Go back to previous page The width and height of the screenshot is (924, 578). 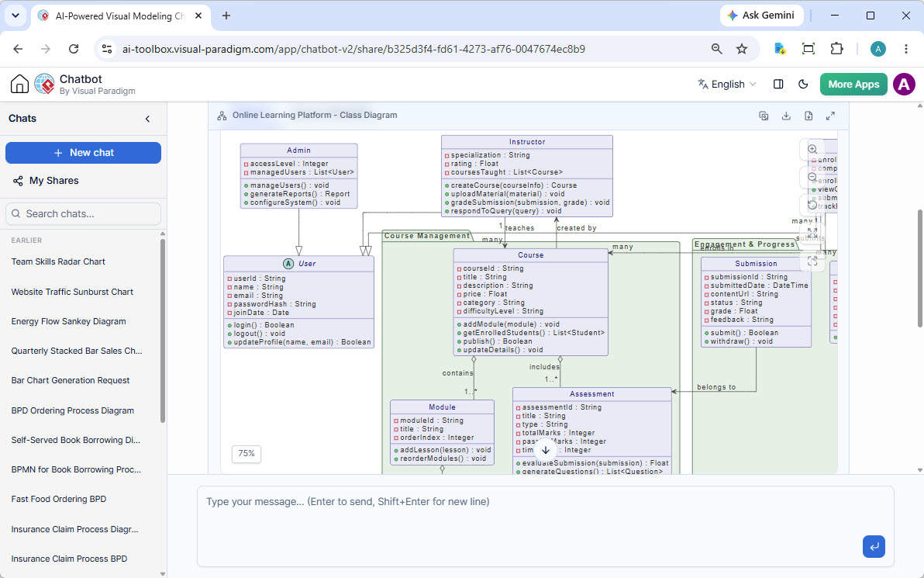click(19, 49)
